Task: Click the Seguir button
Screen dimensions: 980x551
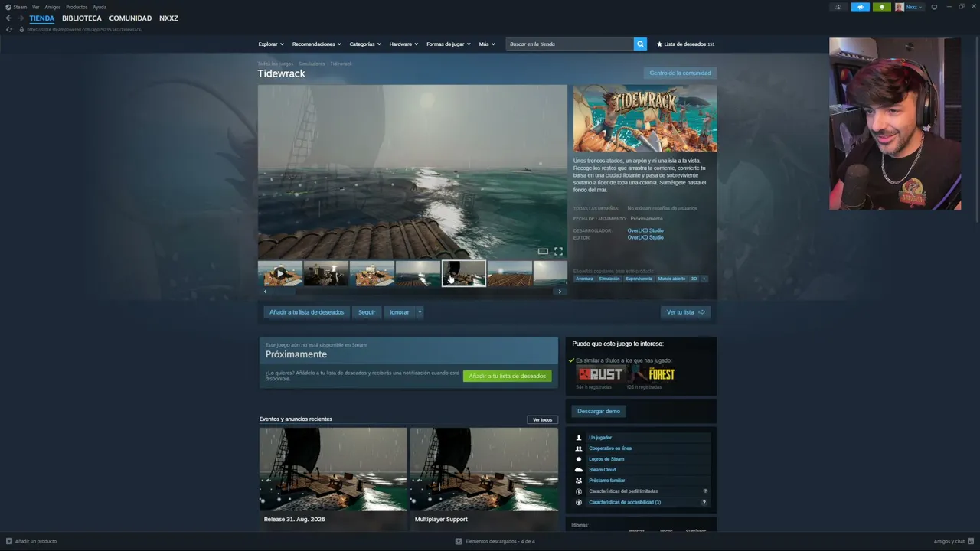Action: 367,312
